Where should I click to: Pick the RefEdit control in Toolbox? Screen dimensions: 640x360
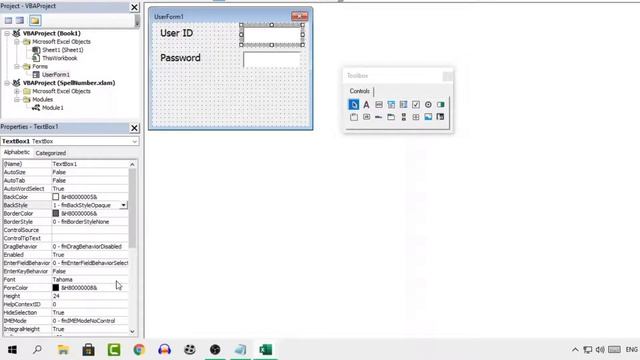[x=440, y=117]
